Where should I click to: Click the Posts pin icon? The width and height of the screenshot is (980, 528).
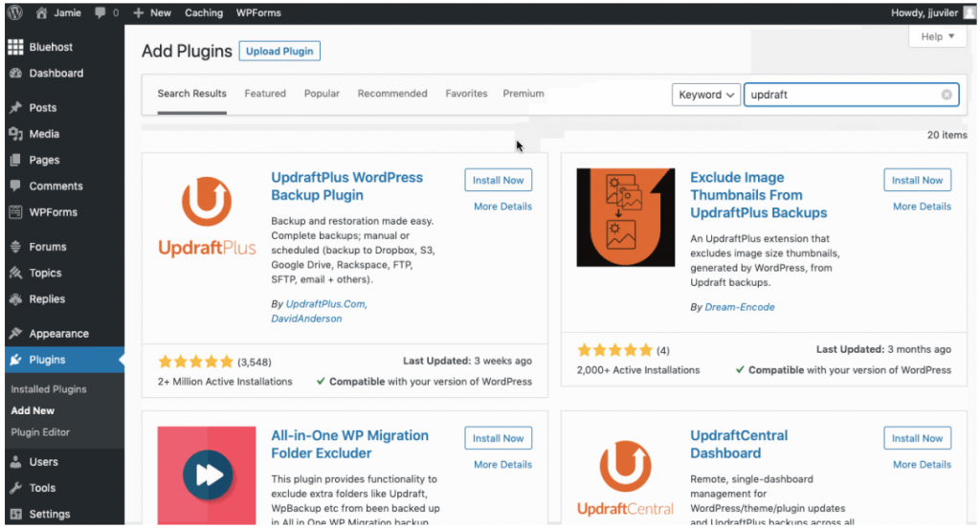click(15, 107)
